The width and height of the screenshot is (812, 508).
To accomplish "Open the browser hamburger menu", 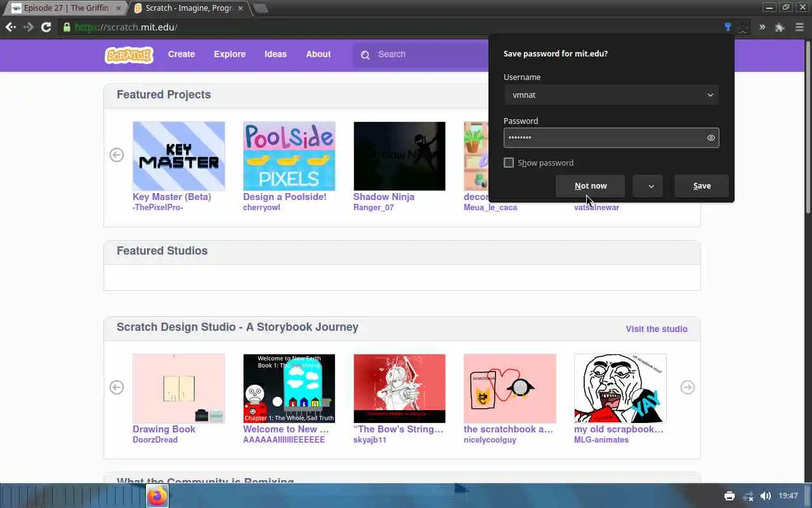I will click(799, 27).
